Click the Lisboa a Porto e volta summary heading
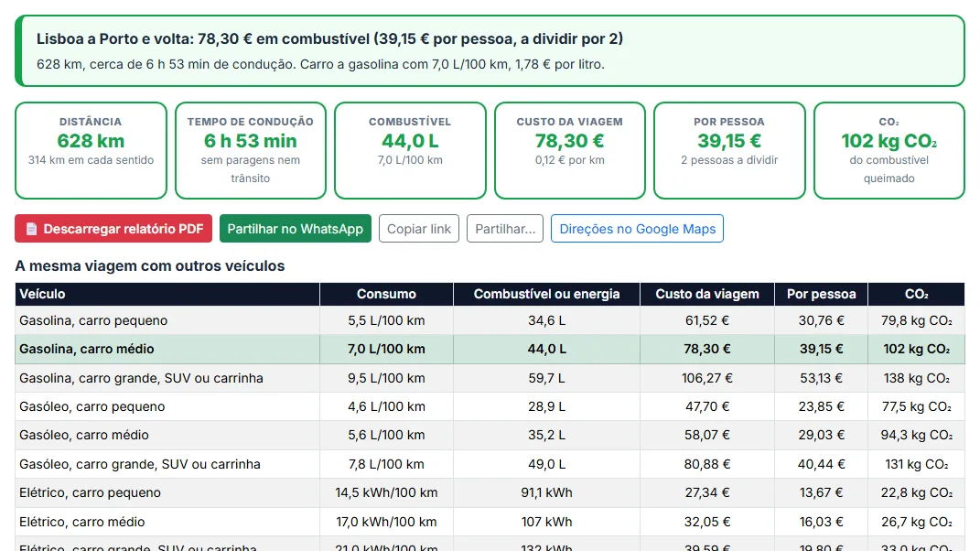Screen dimensions: 980x551 click(x=330, y=38)
